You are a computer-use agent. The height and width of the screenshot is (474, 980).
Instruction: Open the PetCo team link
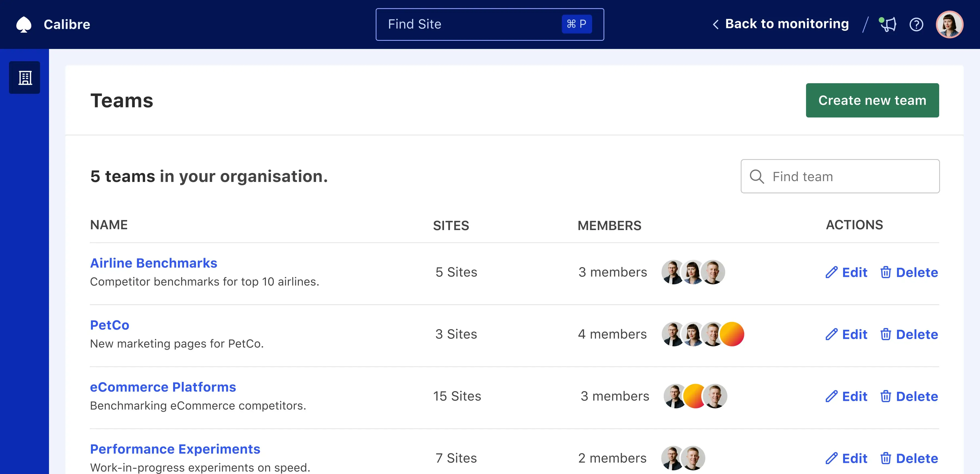pos(109,325)
